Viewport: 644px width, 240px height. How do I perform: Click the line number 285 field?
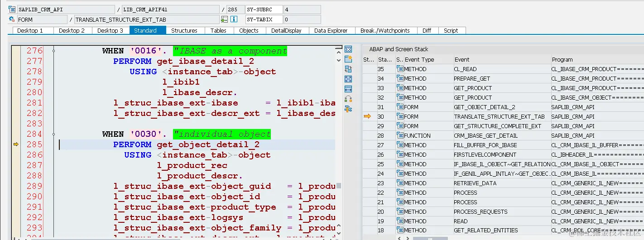tap(235, 9)
